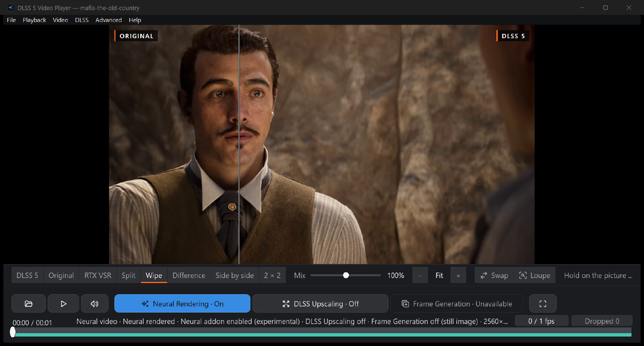Screen dimensions: 644x346
Task: Select the Wipe comparison mode
Action: 154,275
